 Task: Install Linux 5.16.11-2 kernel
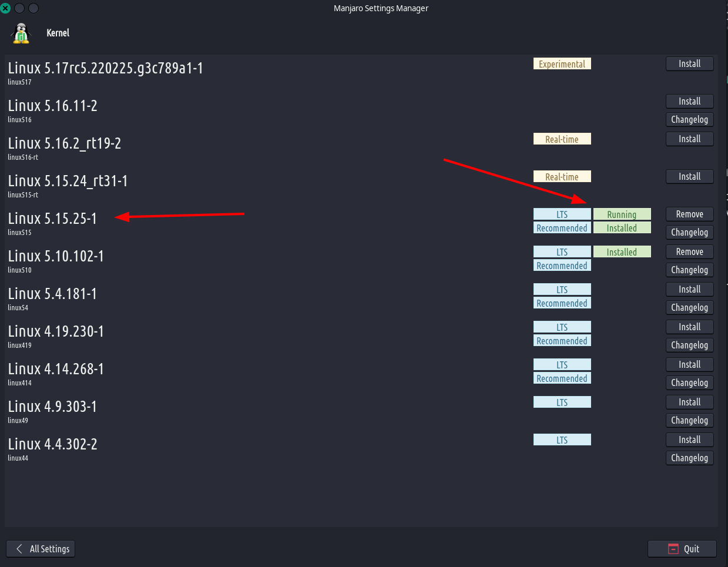[x=690, y=101]
